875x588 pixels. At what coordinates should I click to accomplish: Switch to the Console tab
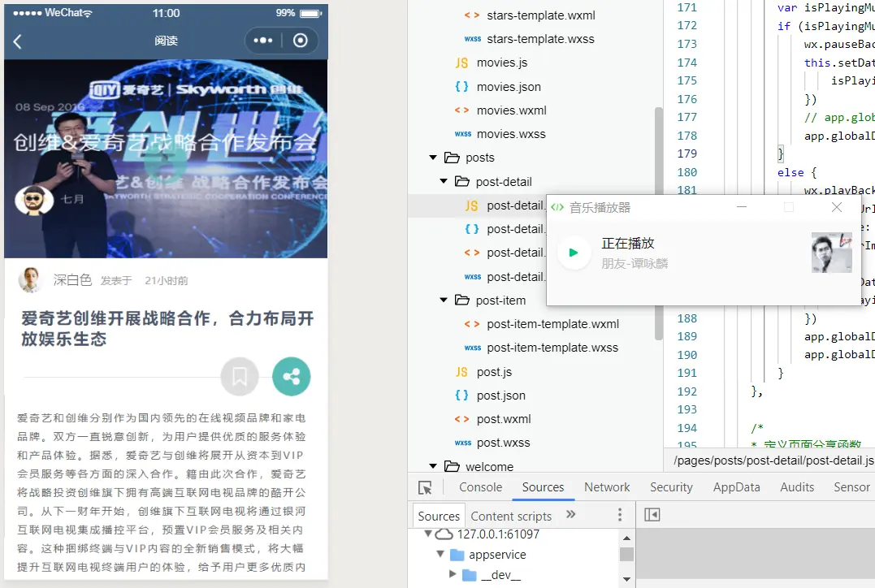tap(480, 487)
